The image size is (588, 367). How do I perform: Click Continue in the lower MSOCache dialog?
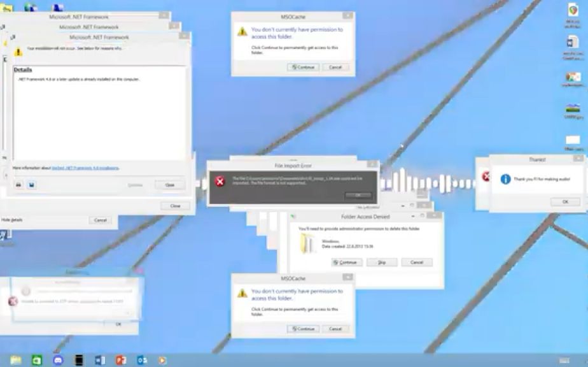(303, 329)
